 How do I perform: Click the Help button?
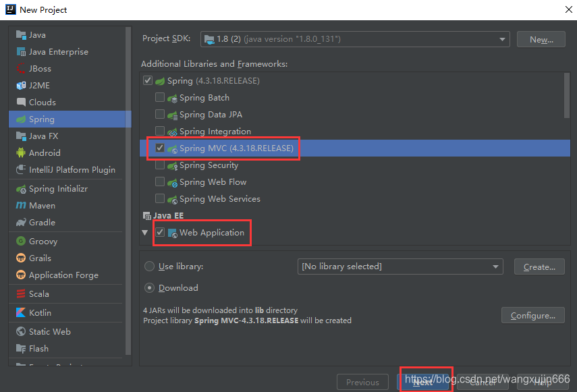pos(543,382)
